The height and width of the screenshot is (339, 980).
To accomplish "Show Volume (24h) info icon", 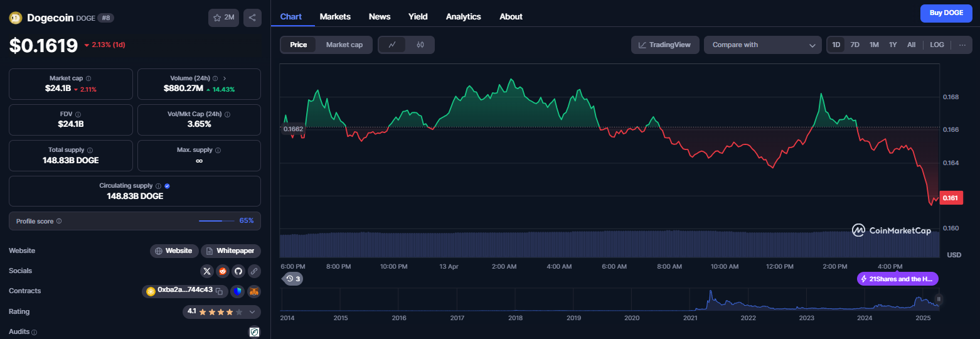I will (215, 78).
